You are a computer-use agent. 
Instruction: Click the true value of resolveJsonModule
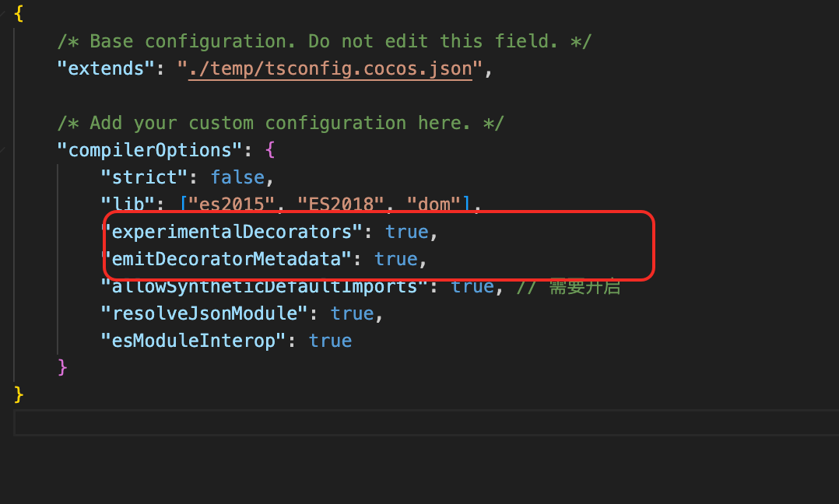352,313
